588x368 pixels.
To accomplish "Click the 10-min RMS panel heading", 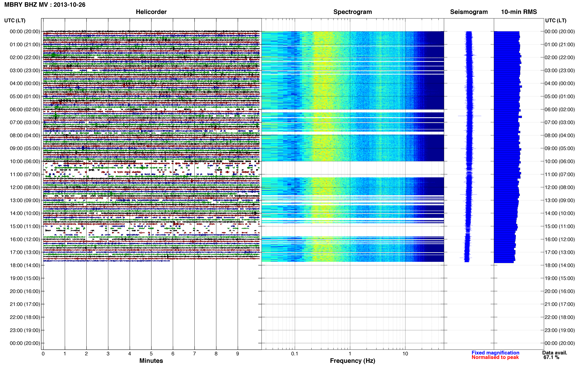I will [x=519, y=12].
